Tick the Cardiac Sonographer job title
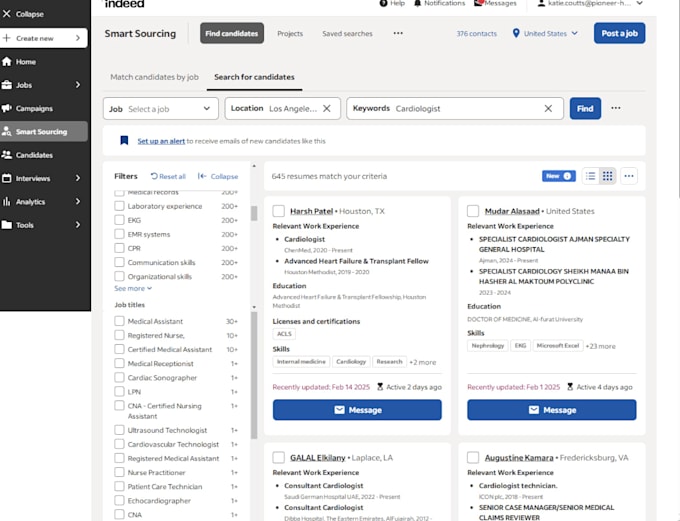680x521 pixels. (119, 377)
